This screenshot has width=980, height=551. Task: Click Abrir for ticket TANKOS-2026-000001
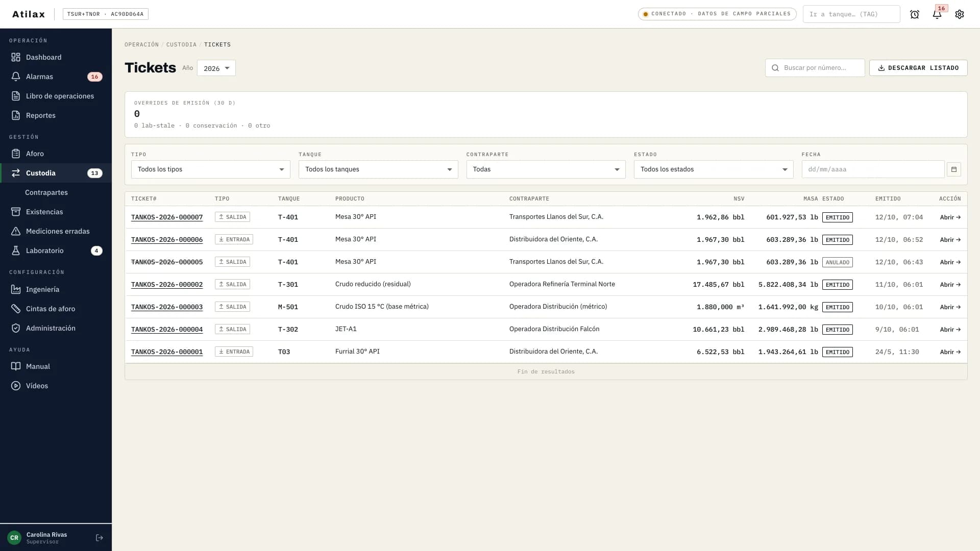point(950,352)
